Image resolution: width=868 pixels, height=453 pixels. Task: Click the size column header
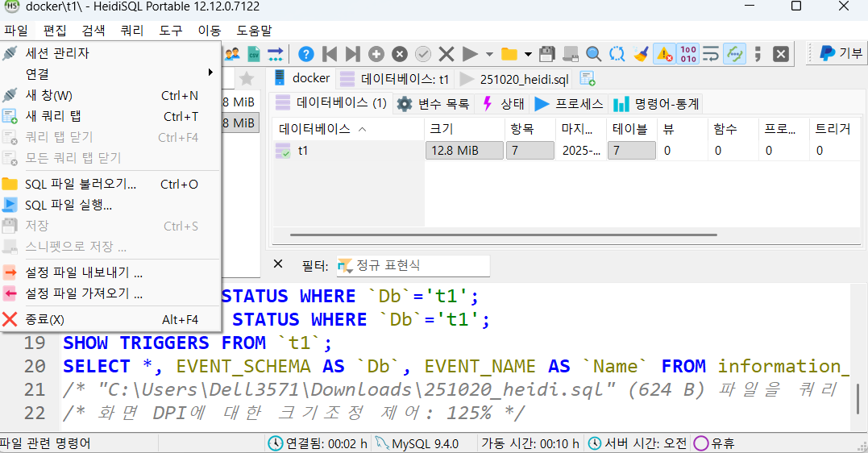464,129
